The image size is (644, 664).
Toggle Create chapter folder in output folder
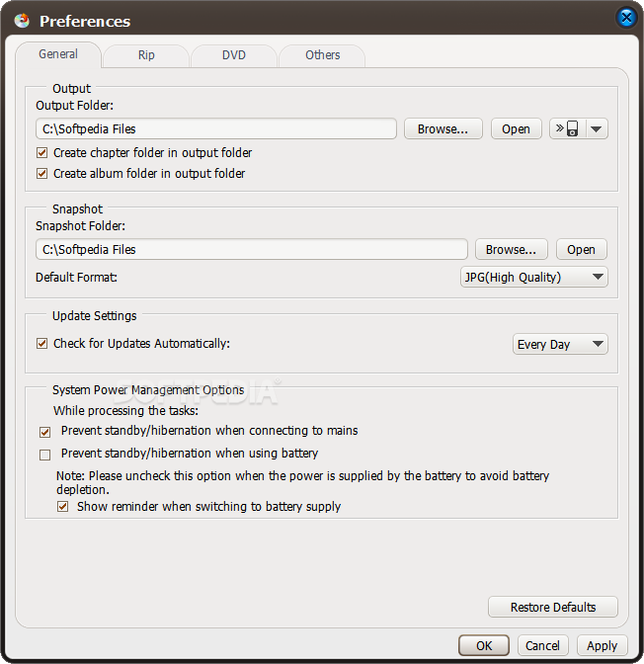coord(41,152)
